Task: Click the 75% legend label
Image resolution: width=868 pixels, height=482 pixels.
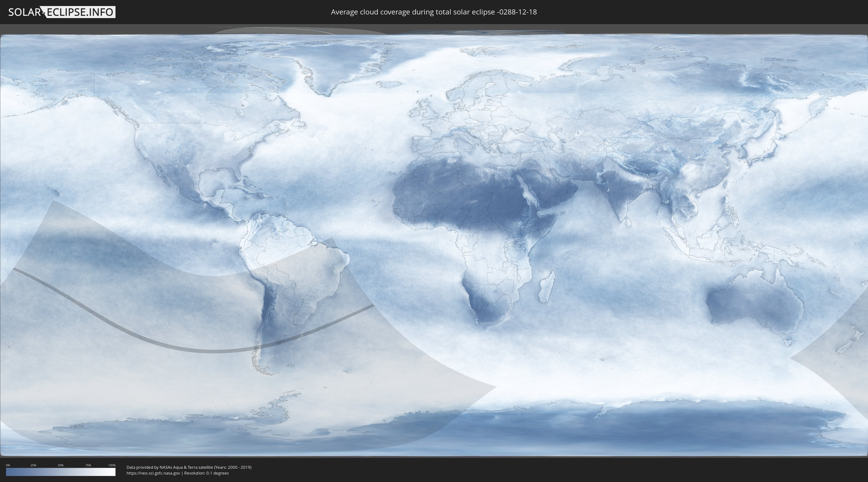Action: (88, 465)
